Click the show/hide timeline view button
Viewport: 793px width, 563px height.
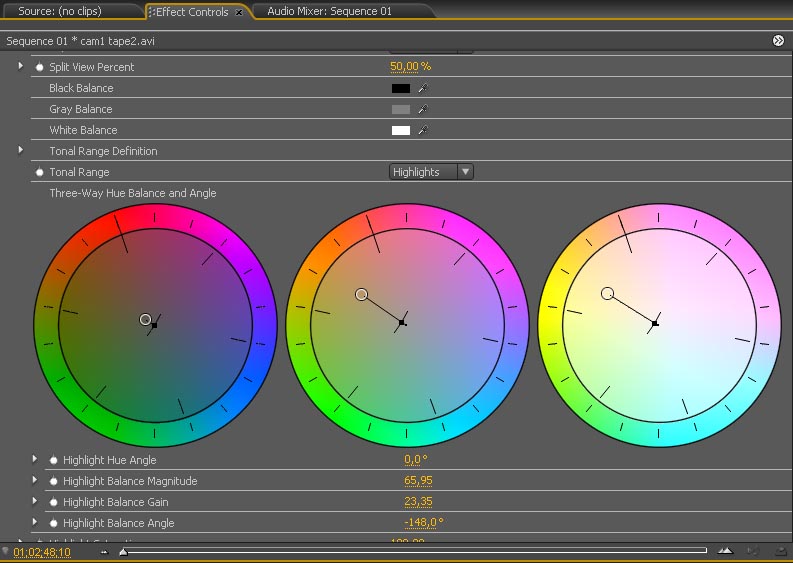coord(778,41)
